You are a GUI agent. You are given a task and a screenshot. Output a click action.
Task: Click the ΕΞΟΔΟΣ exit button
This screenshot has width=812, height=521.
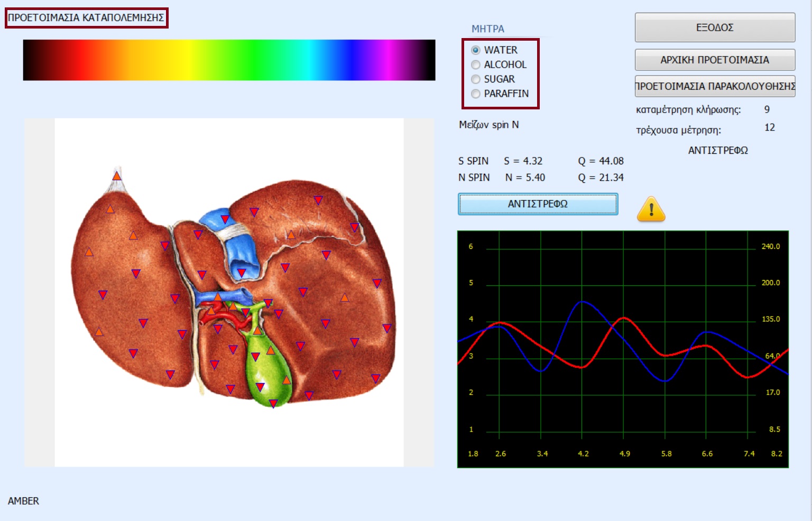coord(715,27)
